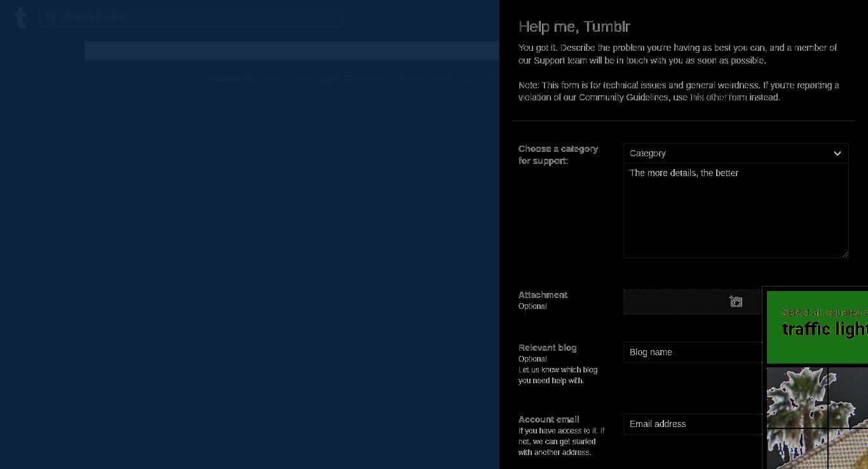
Task: Click the Tumblr logo icon
Action: click(20, 17)
